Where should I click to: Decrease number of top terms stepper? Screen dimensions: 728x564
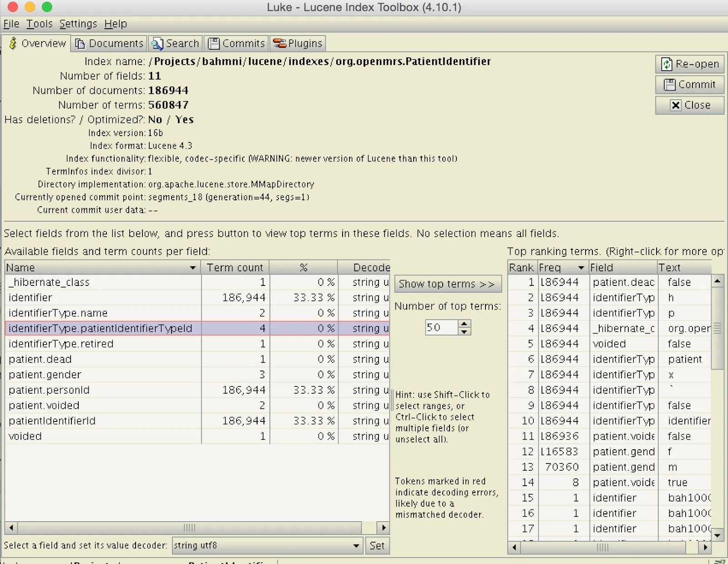(464, 331)
